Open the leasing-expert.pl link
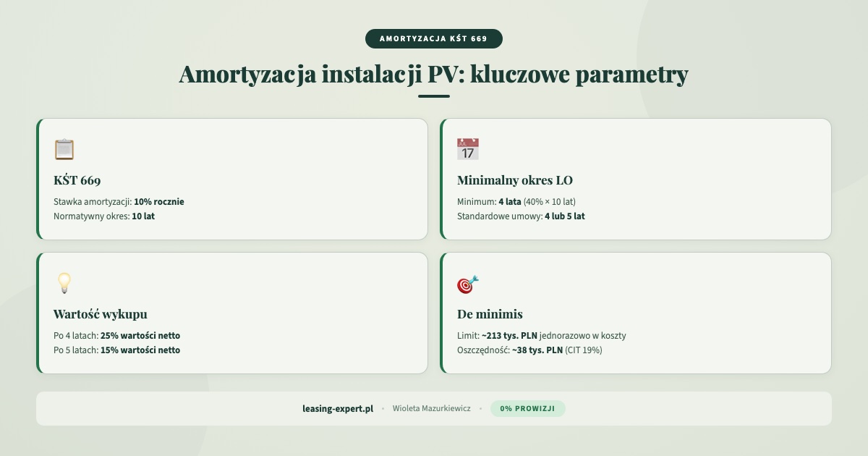 click(x=337, y=408)
